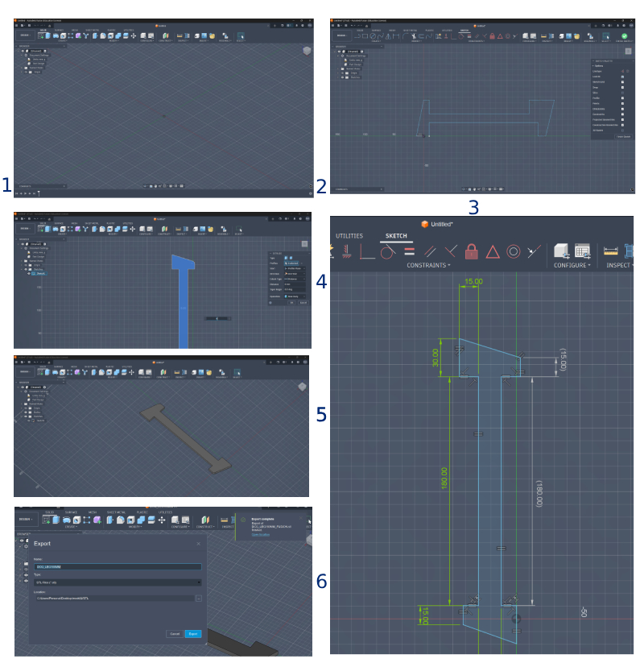Open the CONSTRAINTS dropdown

427,265
